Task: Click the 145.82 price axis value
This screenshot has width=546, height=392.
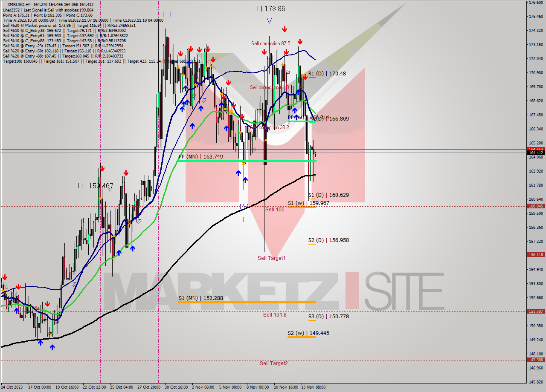Action: [x=536, y=382]
